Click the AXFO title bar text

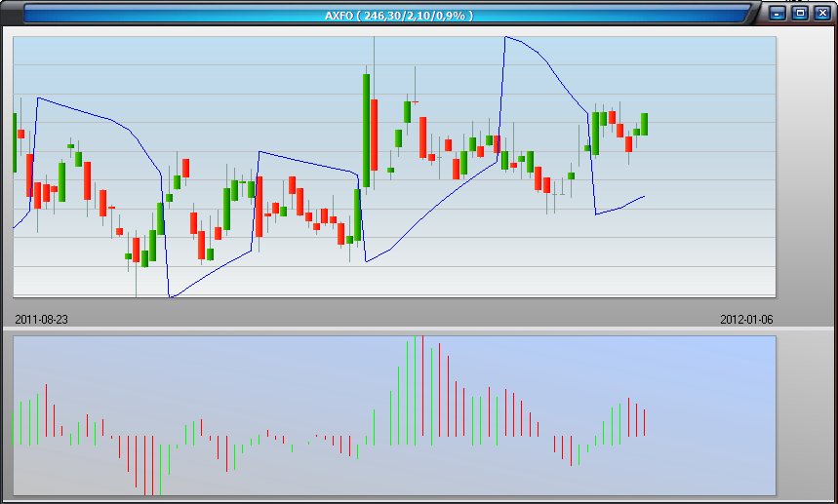tap(399, 16)
